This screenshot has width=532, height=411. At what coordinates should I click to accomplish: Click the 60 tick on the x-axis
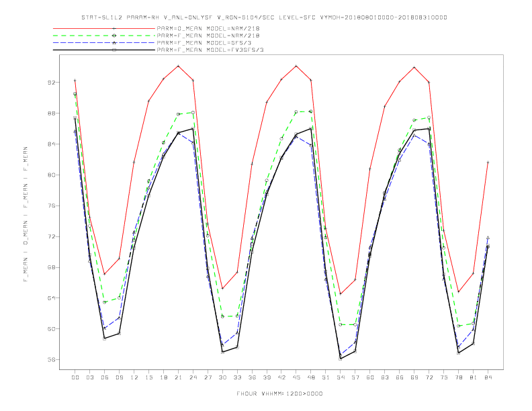click(370, 377)
